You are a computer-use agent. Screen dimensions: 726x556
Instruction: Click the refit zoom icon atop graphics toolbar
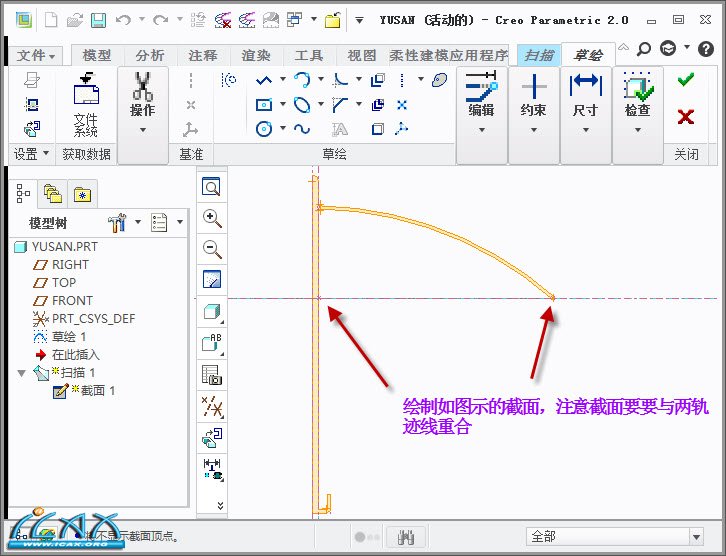212,187
